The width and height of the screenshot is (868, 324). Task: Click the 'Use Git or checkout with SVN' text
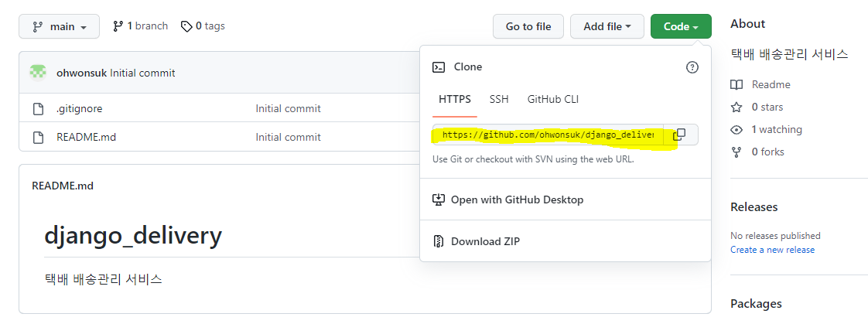pyautogui.click(x=532, y=160)
